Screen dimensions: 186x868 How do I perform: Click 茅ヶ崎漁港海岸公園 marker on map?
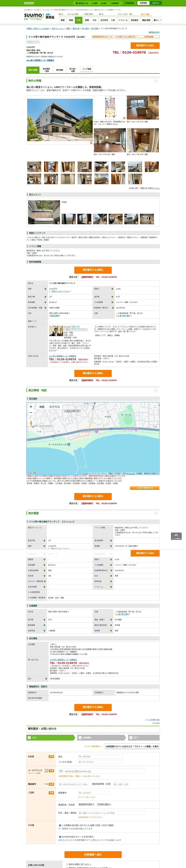point(69,444)
